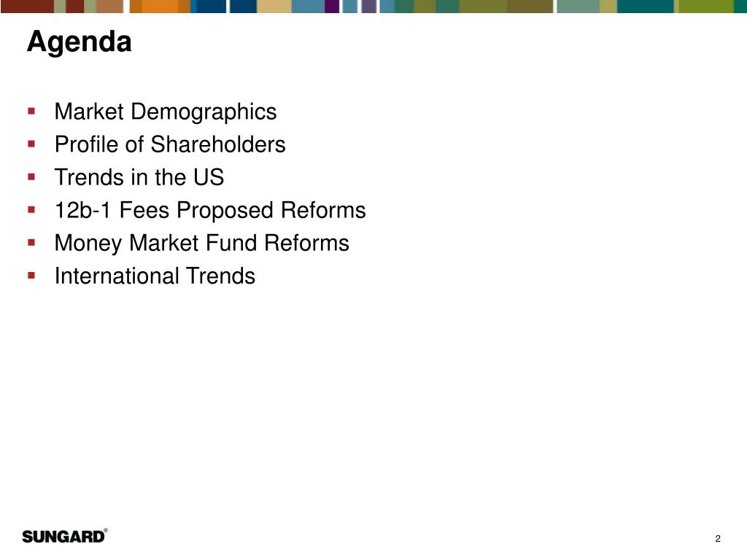The height and width of the screenshot is (560, 747).
Task: Click the tan beige block in header stripe
Action: 274,6
